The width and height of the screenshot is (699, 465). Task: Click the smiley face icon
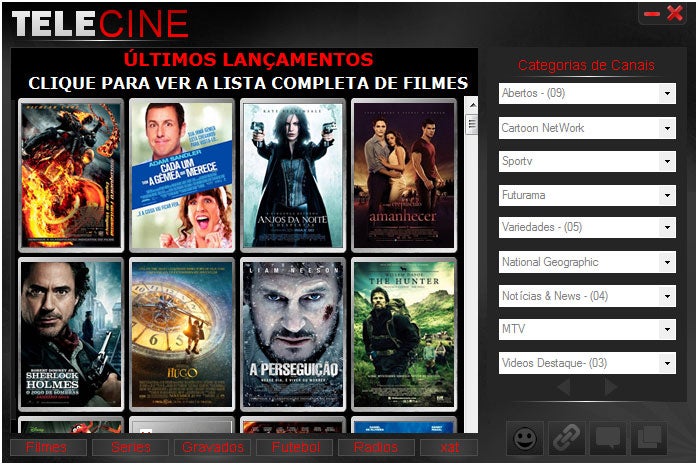point(525,438)
